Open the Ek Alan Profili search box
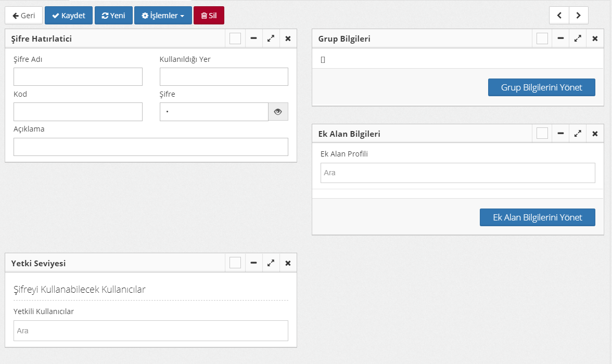Image resolution: width=612 pixels, height=364 pixels. [457, 173]
